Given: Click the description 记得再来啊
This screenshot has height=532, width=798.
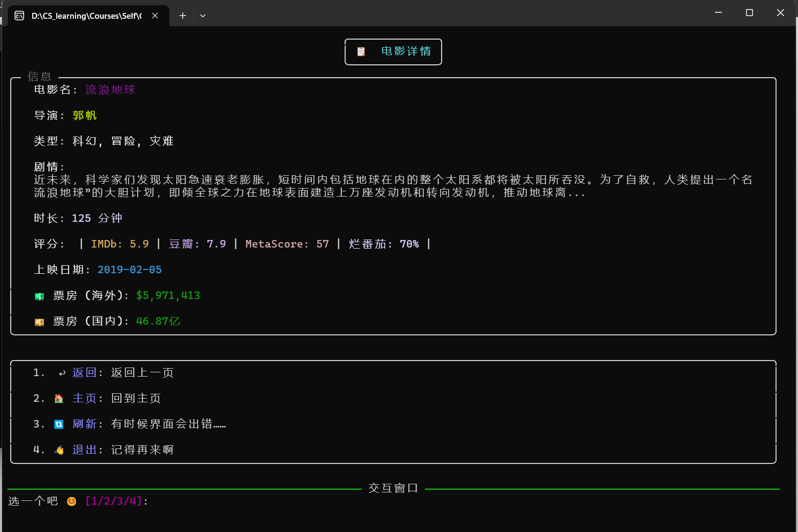Looking at the screenshot, I should click(x=143, y=449).
